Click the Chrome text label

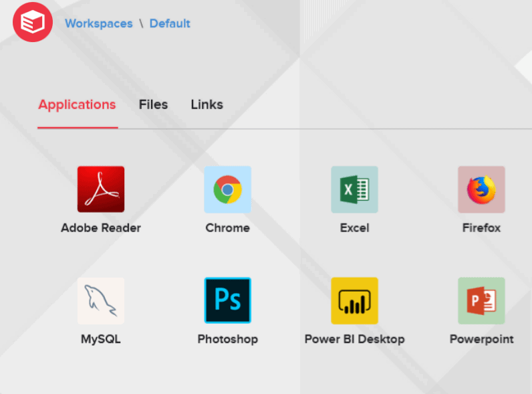tap(228, 228)
